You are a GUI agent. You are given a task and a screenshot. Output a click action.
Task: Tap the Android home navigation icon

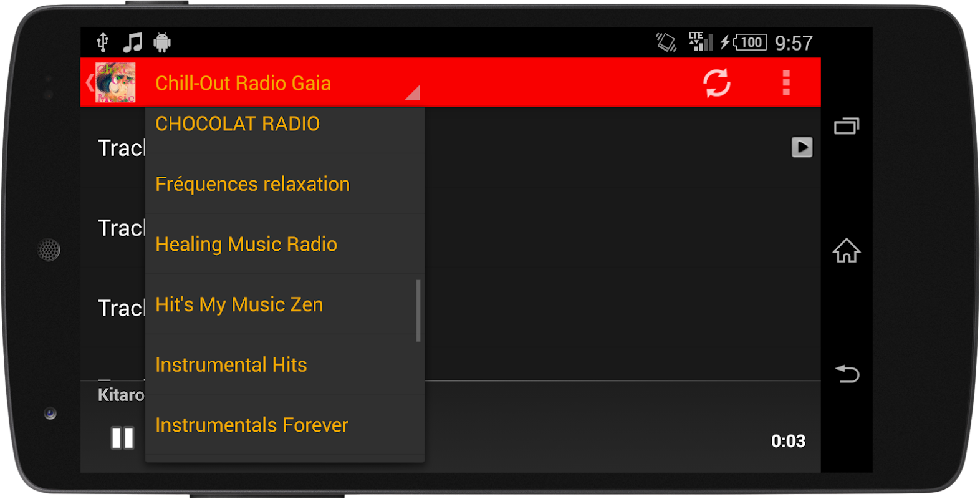pyautogui.click(x=847, y=250)
